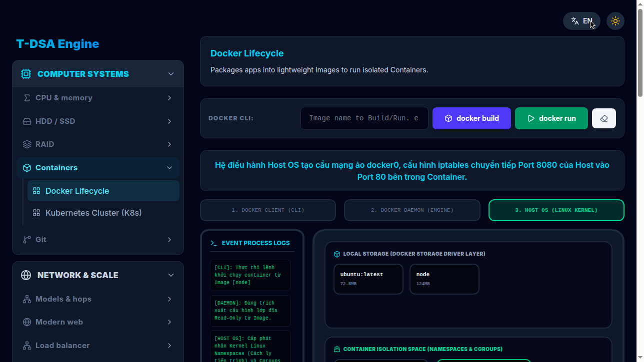Collapse the Containers chevron
Screen dimensions: 644x362
(x=169, y=168)
